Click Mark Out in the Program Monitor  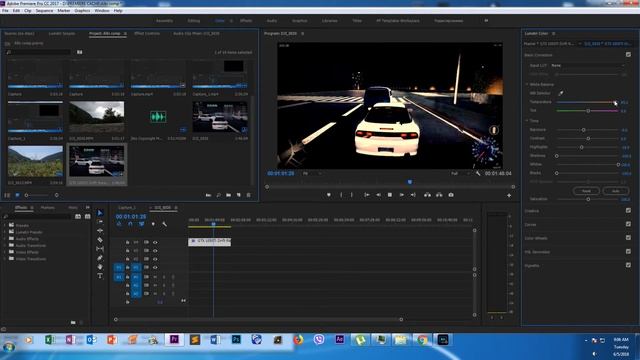point(352,195)
